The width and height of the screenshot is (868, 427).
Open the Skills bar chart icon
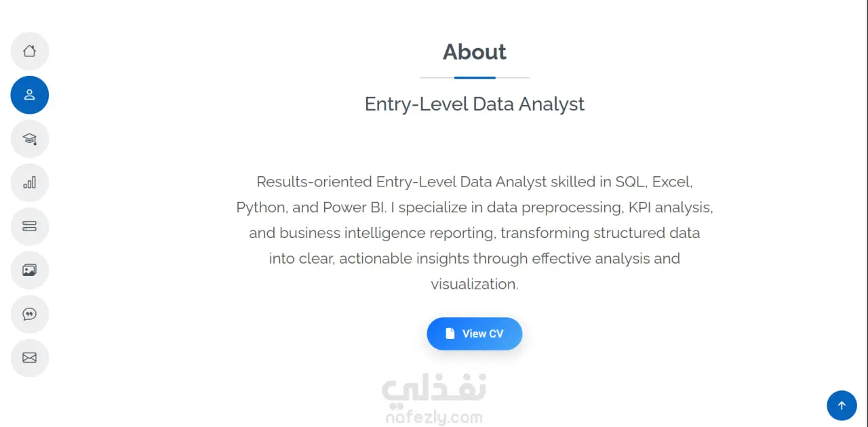[x=29, y=182]
